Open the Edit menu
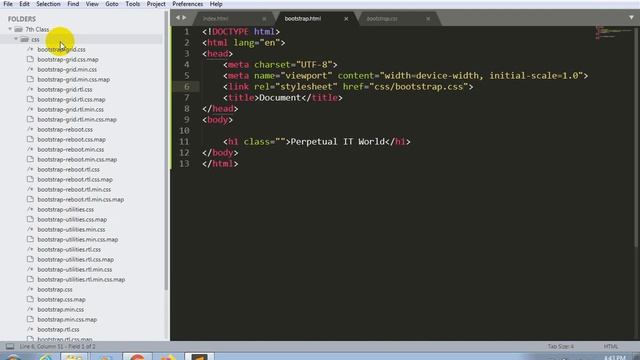This screenshot has width=640, height=360. (24, 4)
